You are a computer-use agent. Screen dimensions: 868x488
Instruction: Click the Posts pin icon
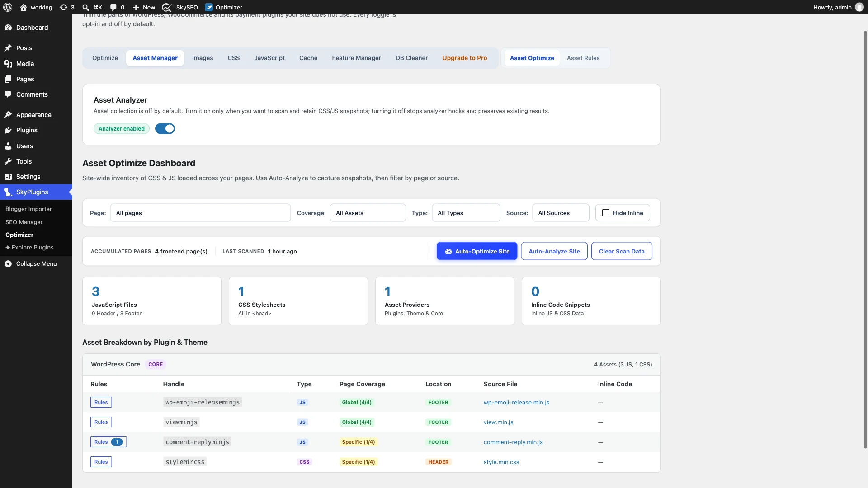(x=8, y=48)
